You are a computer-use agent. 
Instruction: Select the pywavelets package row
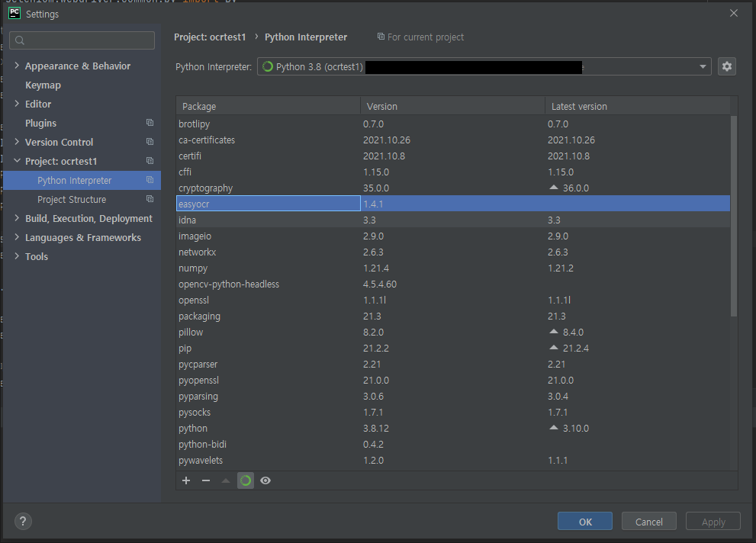point(453,460)
